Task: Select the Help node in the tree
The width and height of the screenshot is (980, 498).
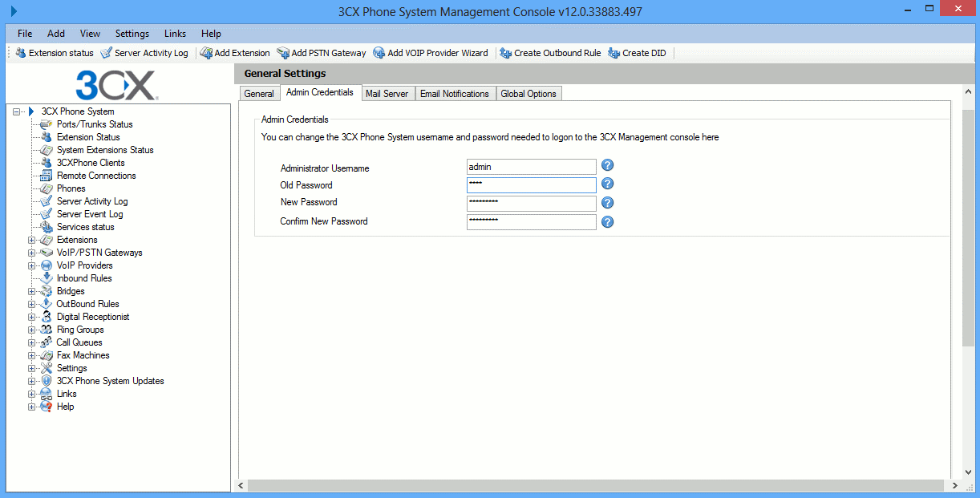Action: (65, 407)
